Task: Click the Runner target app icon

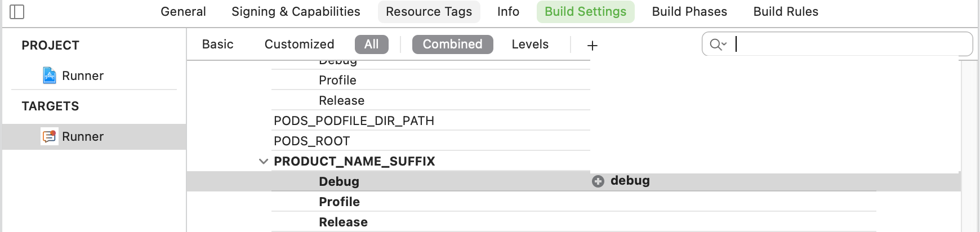Action: tap(50, 136)
